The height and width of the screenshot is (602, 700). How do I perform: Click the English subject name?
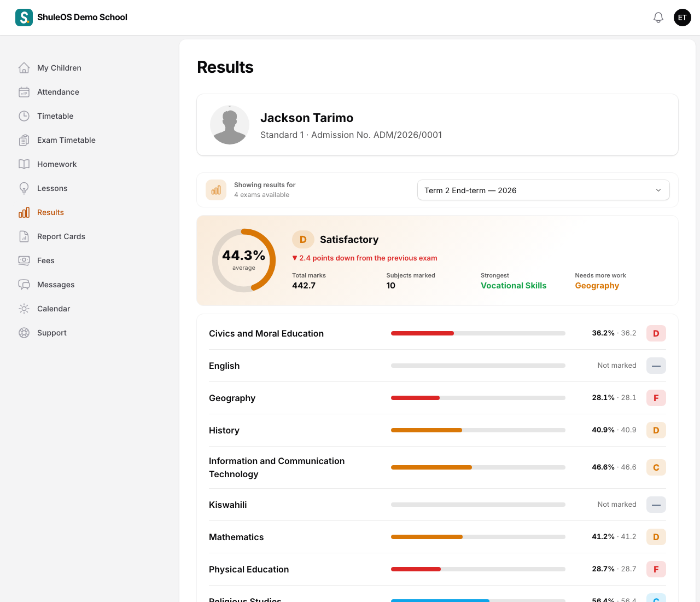[224, 366]
